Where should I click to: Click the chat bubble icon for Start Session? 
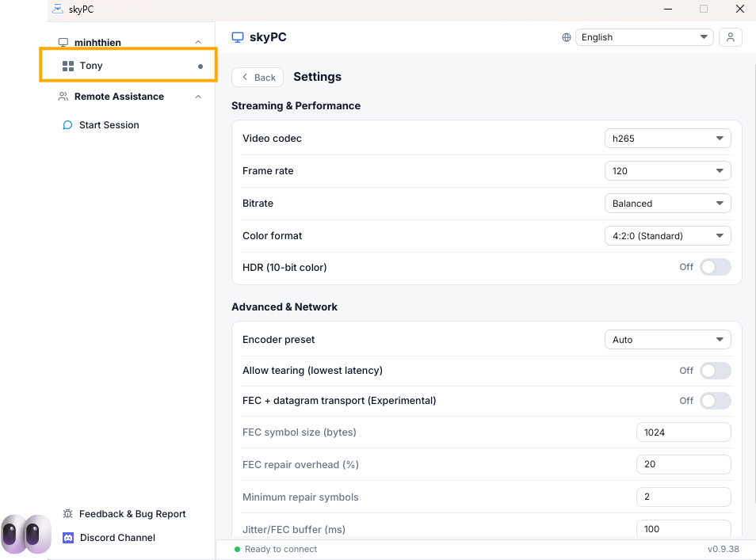[67, 125]
